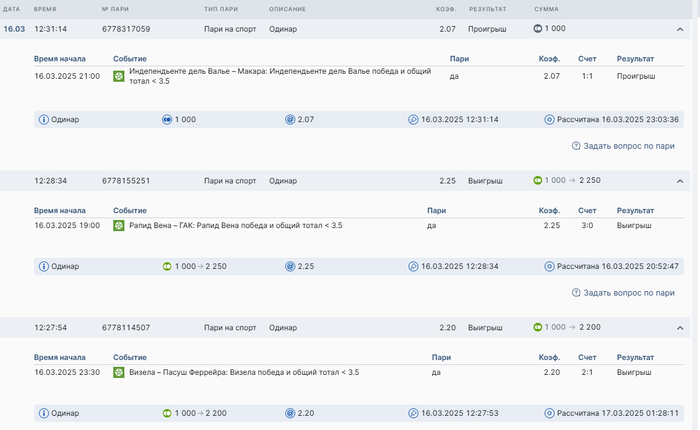The width and height of the screenshot is (700, 430).
Task: Click coin stake icon beside 1 000 → 2 250 in summary bar
Action: click(167, 267)
